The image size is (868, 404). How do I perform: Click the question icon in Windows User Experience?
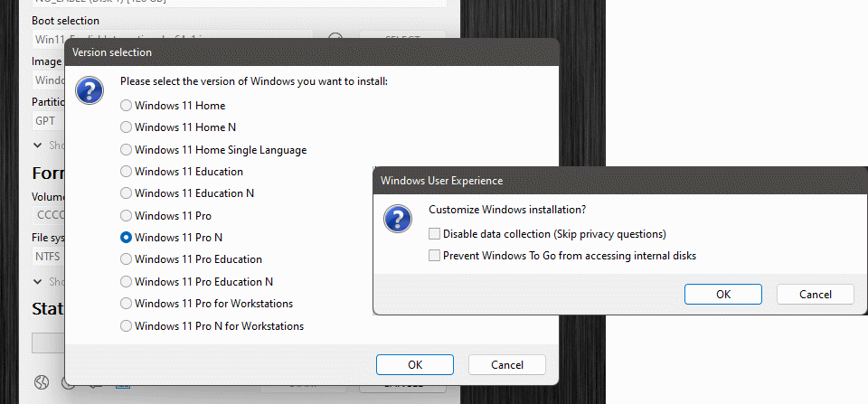pos(398,219)
